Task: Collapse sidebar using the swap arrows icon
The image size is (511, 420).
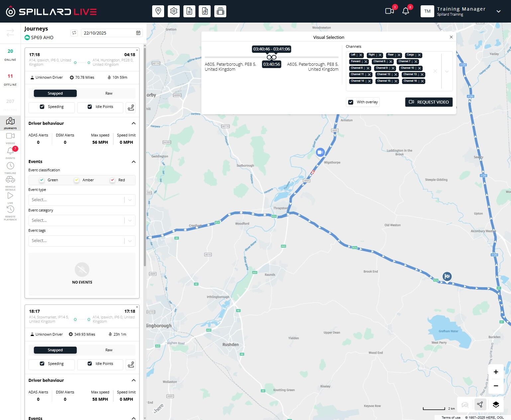Action: [10, 33]
